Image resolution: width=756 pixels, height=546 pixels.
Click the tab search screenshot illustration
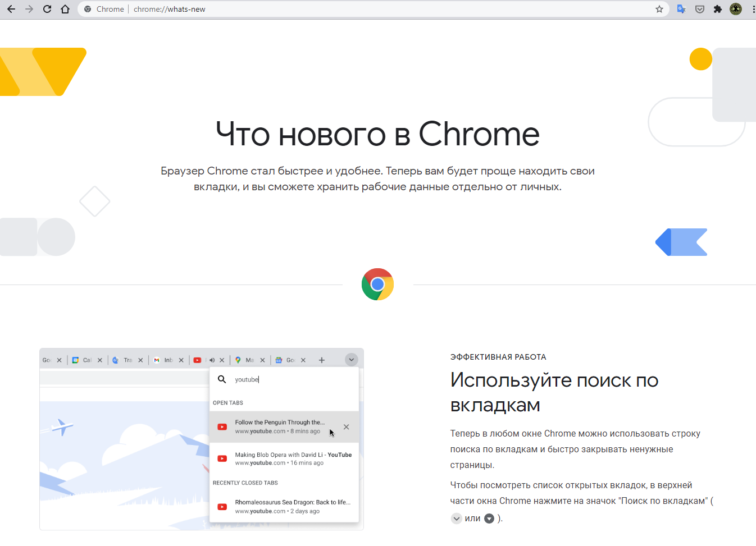coord(202,439)
